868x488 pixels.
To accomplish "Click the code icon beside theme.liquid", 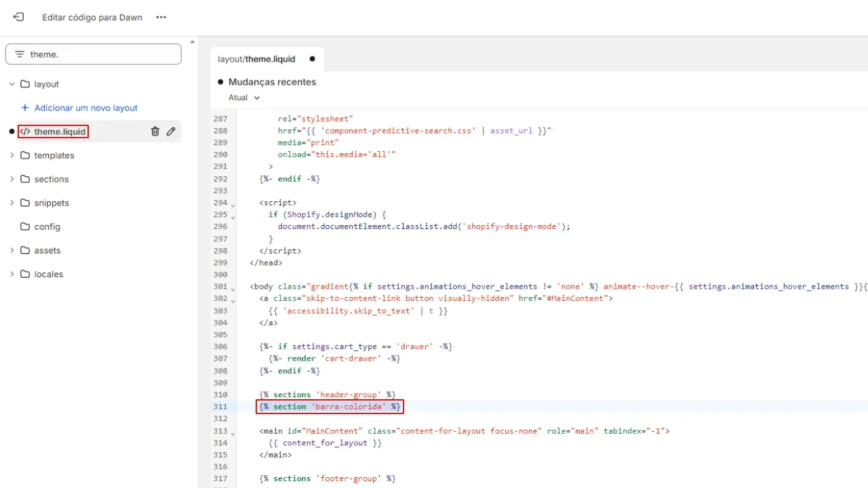I will [25, 131].
